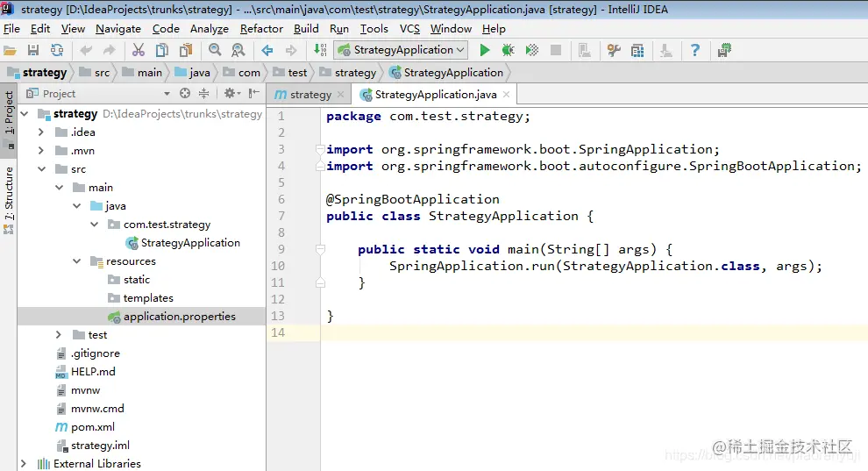Image resolution: width=868 pixels, height=471 pixels.
Task: Close the strategy editor tab
Action: [x=340, y=95]
